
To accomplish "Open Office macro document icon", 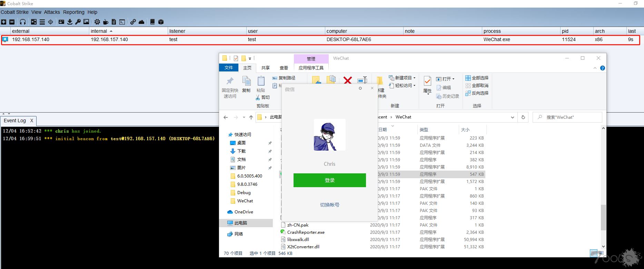I will [x=114, y=22].
